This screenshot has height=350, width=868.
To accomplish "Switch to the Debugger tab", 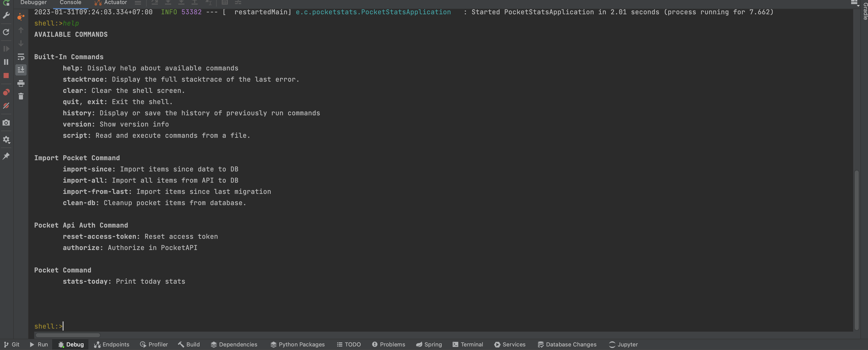I will click(33, 3).
